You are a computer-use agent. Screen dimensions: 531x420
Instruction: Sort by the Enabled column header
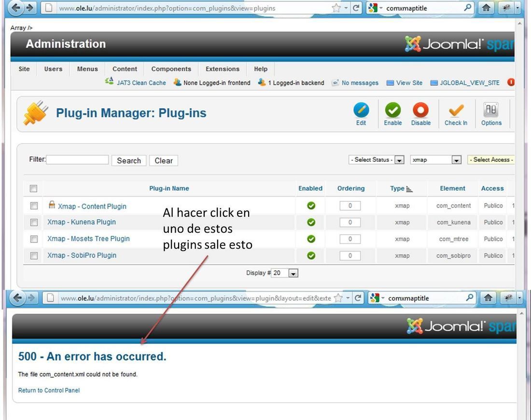[x=310, y=188]
